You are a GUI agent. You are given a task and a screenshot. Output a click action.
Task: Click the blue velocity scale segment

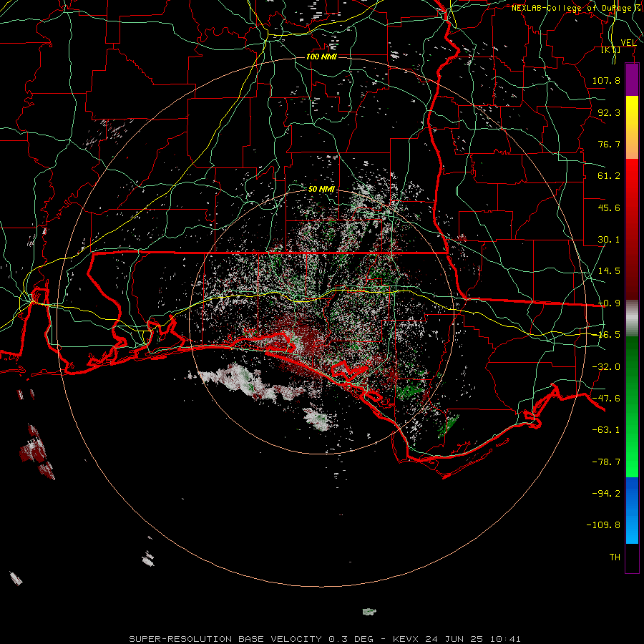(x=632, y=510)
